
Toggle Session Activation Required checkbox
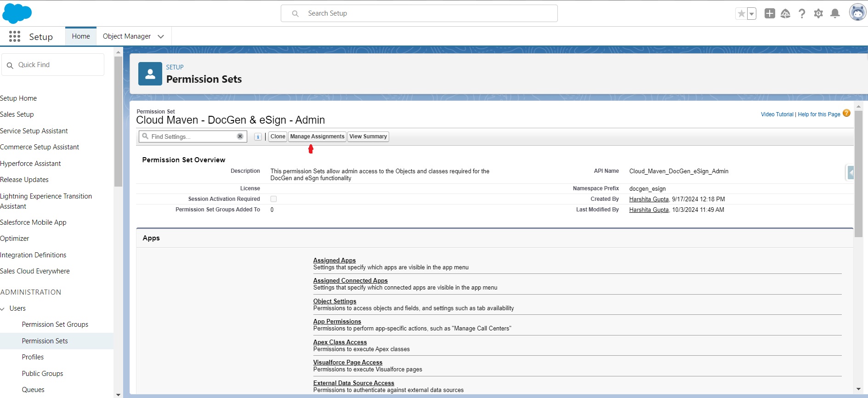(273, 199)
